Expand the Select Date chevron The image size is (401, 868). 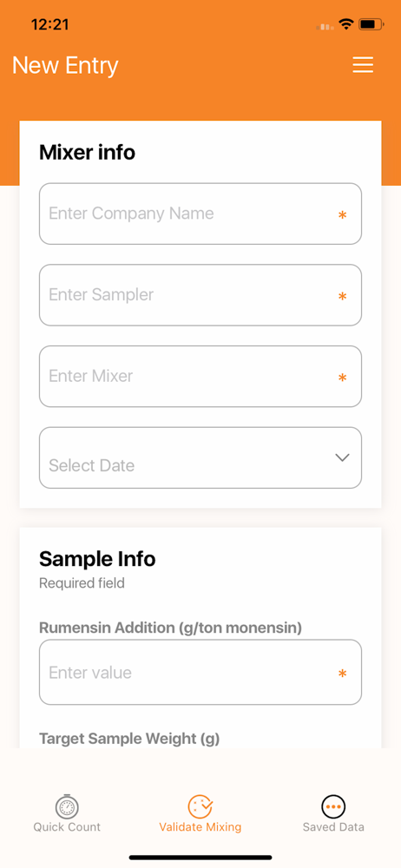342,457
